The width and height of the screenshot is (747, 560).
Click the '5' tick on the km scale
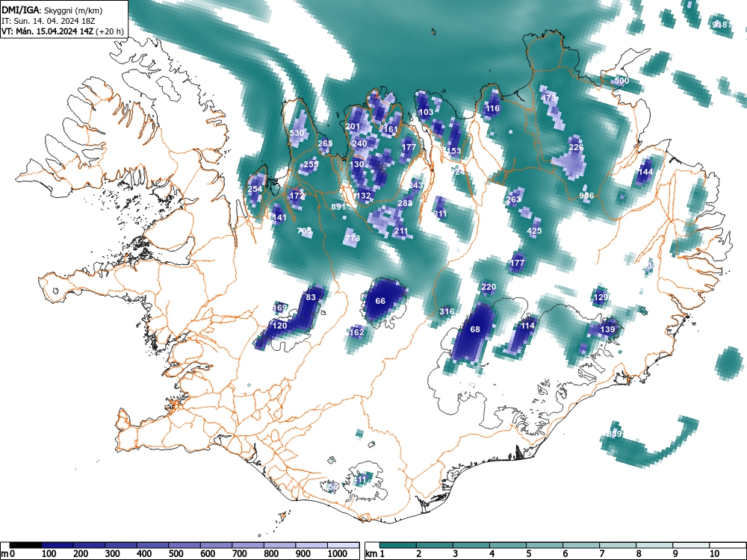[529, 554]
